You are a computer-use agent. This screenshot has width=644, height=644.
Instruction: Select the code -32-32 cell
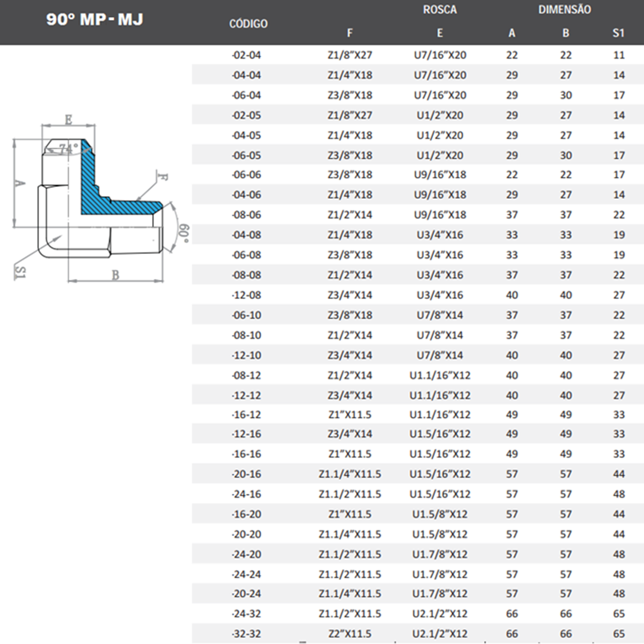[x=246, y=633]
